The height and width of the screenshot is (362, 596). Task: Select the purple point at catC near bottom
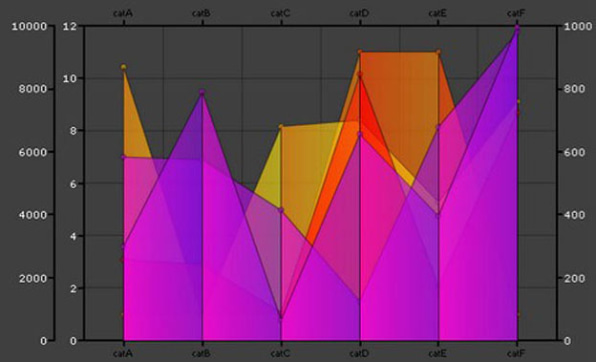click(x=281, y=316)
